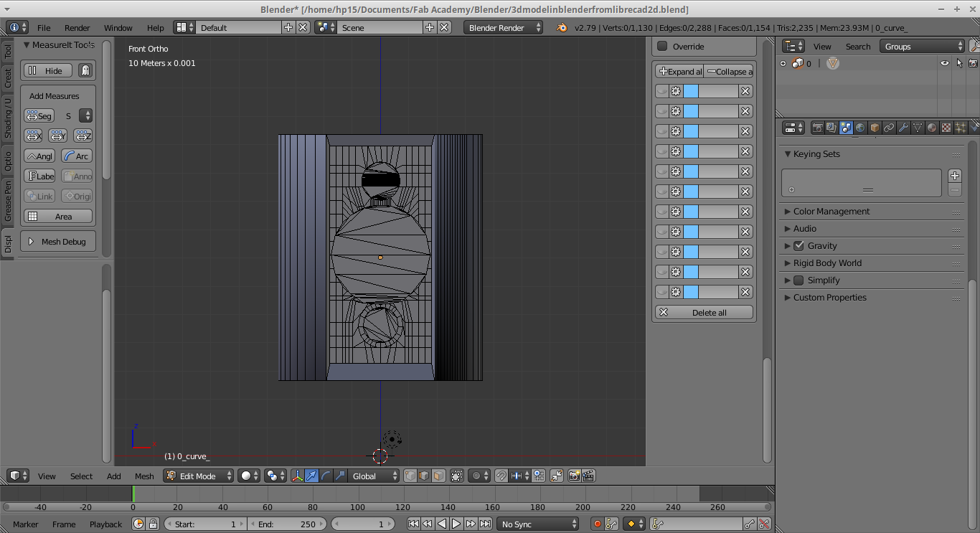Viewport: 980px width, 533px height.
Task: Select the scale manipulator icon
Action: tap(341, 476)
